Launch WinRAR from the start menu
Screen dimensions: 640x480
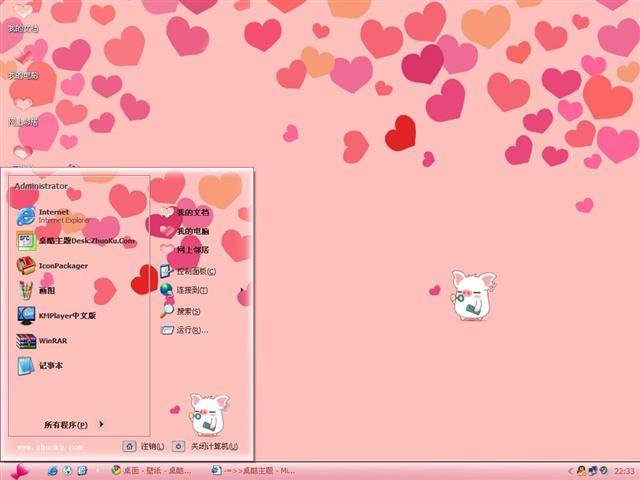click(42, 341)
